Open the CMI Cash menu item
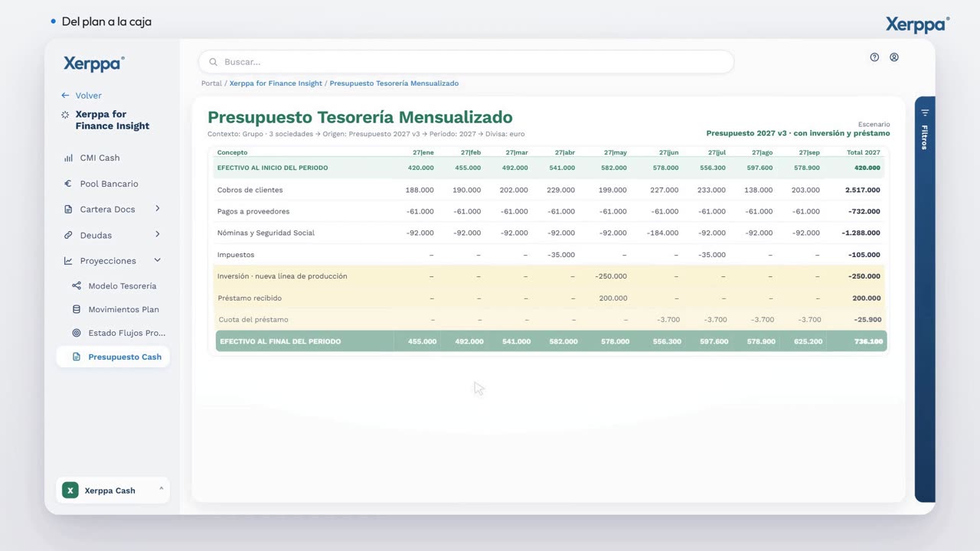The image size is (980, 551). 100,158
